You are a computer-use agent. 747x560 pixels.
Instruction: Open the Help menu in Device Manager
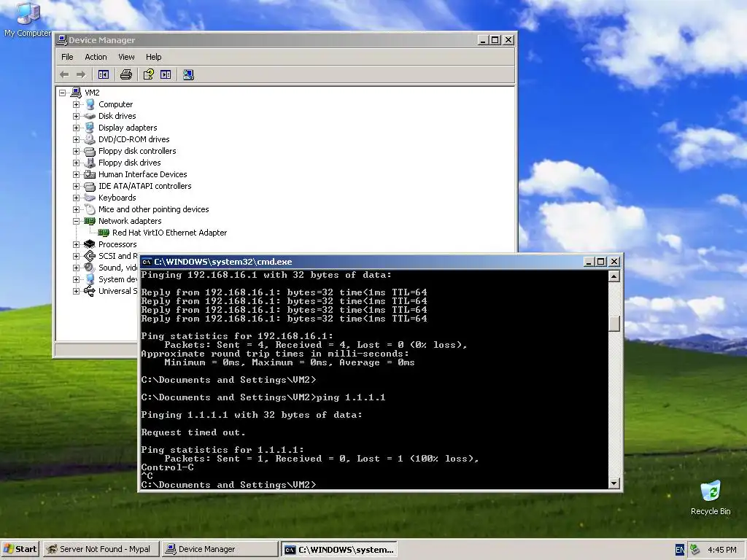(x=153, y=57)
